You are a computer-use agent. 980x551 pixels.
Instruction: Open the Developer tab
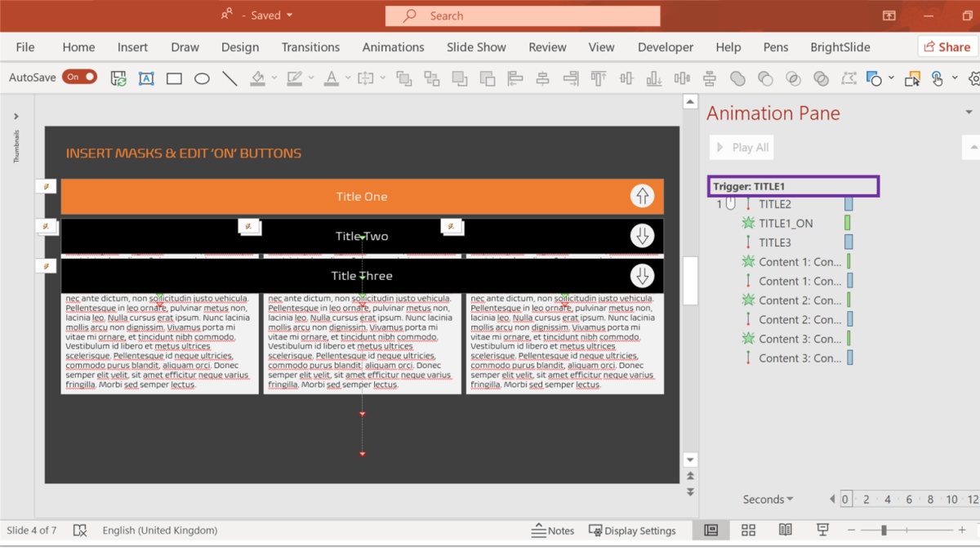666,47
